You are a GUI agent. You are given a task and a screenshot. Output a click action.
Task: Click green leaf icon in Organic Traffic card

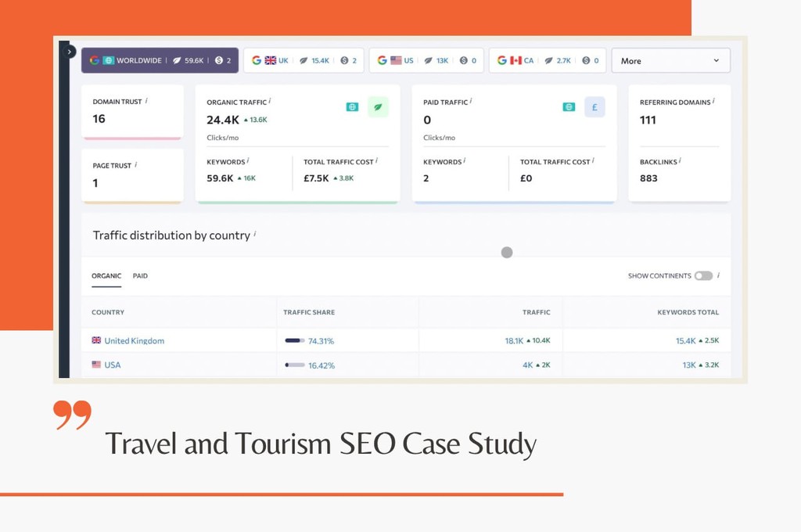378,107
